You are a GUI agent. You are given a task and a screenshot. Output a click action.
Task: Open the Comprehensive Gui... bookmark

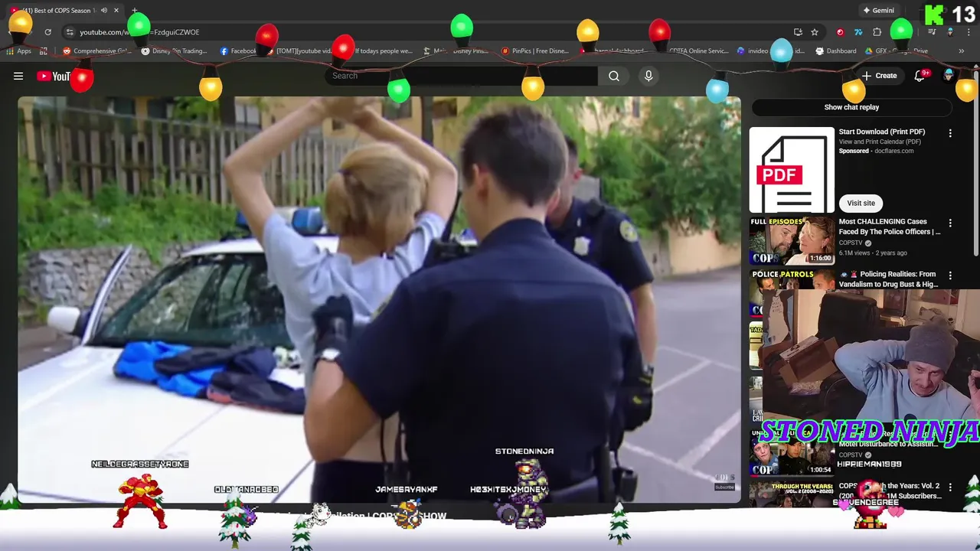[97, 51]
